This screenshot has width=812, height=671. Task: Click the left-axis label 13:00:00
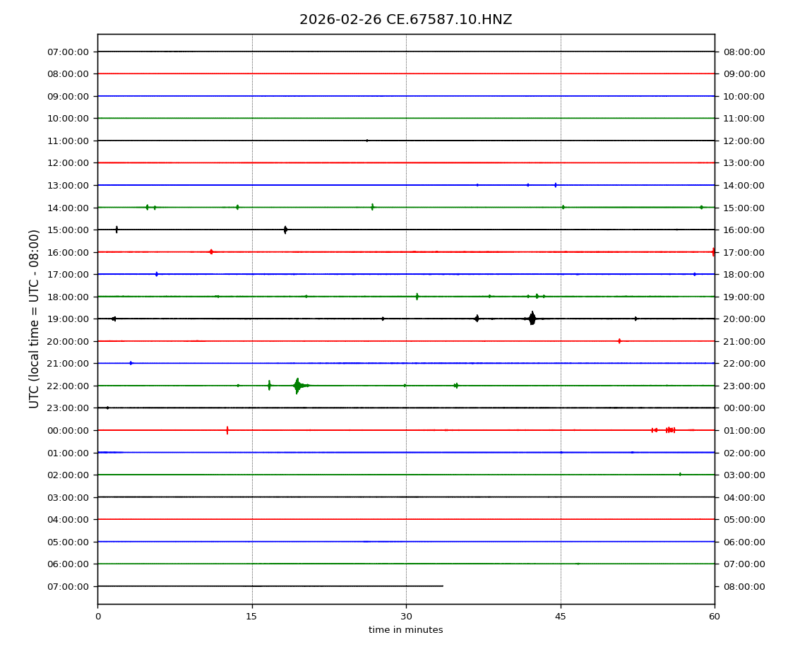click(69, 185)
